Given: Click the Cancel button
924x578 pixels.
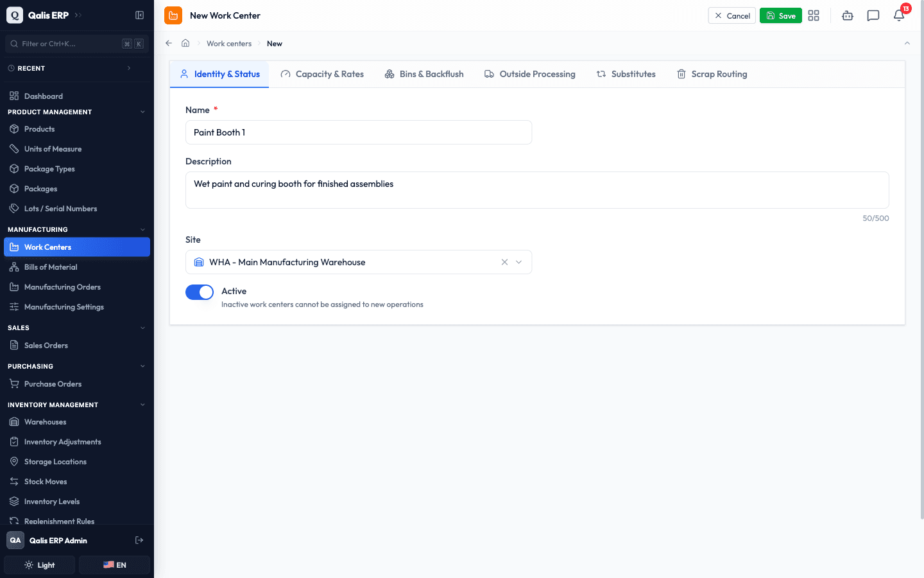Looking at the screenshot, I should point(732,15).
